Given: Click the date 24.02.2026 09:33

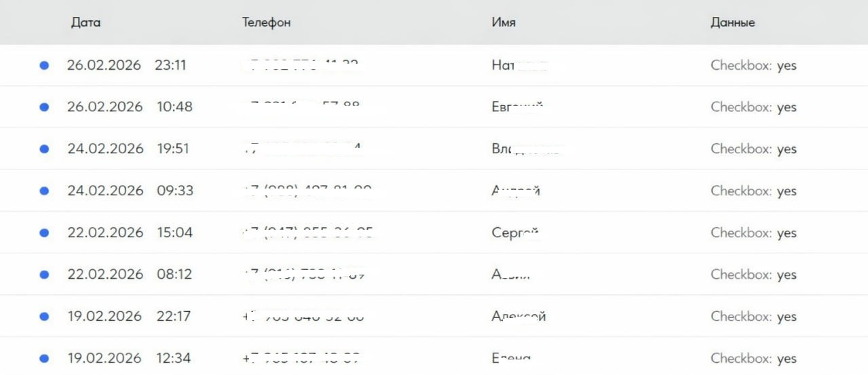Looking at the screenshot, I should click(x=130, y=191).
